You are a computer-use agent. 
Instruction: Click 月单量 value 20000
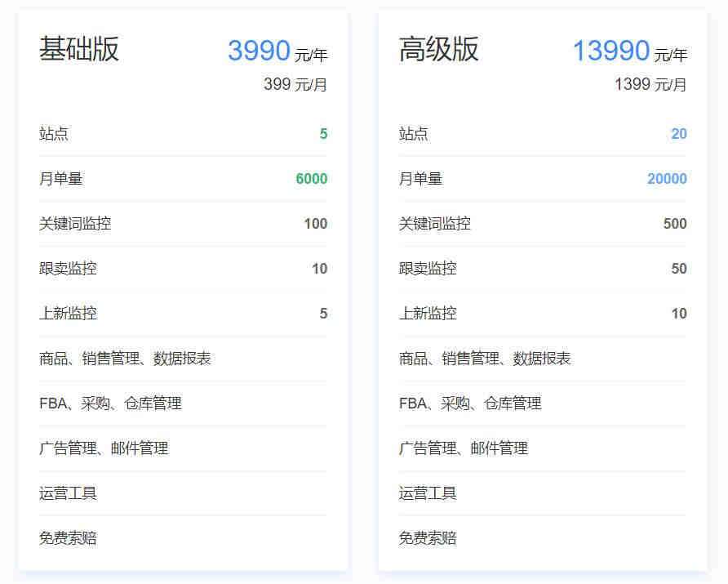(x=667, y=179)
